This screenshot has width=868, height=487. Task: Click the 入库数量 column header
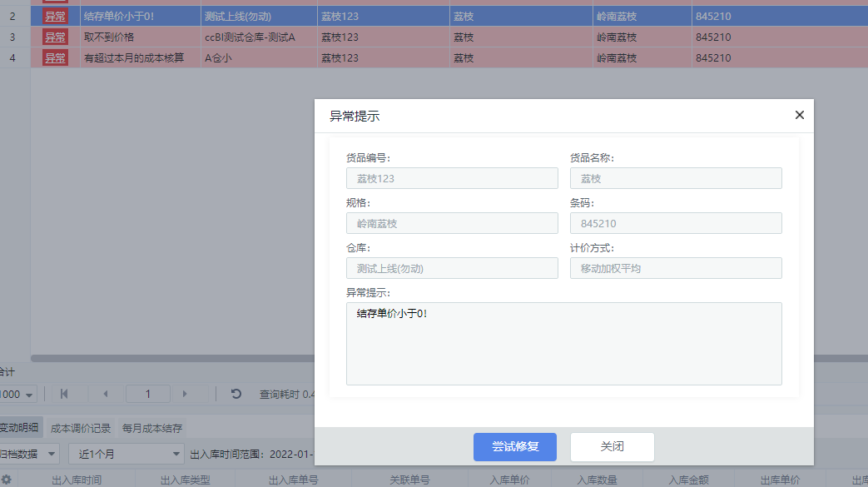point(597,480)
